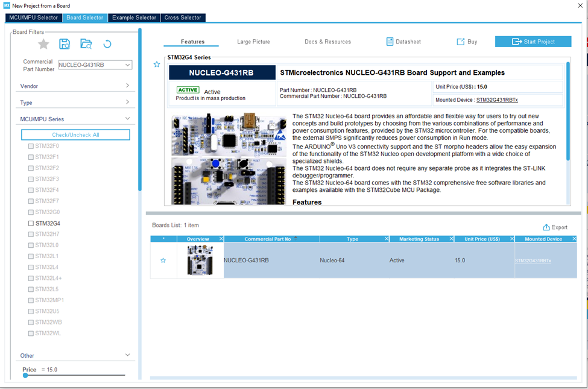Expand the Type filter section

(x=127, y=102)
